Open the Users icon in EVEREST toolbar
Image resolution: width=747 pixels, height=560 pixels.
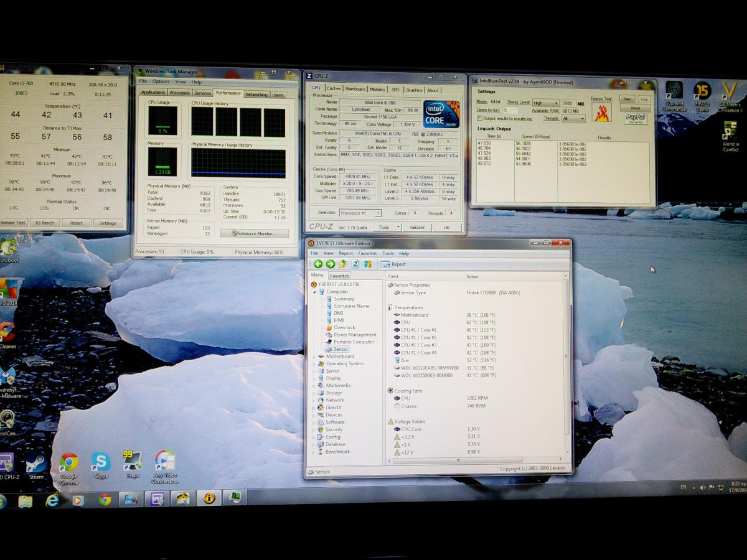pyautogui.click(x=368, y=264)
